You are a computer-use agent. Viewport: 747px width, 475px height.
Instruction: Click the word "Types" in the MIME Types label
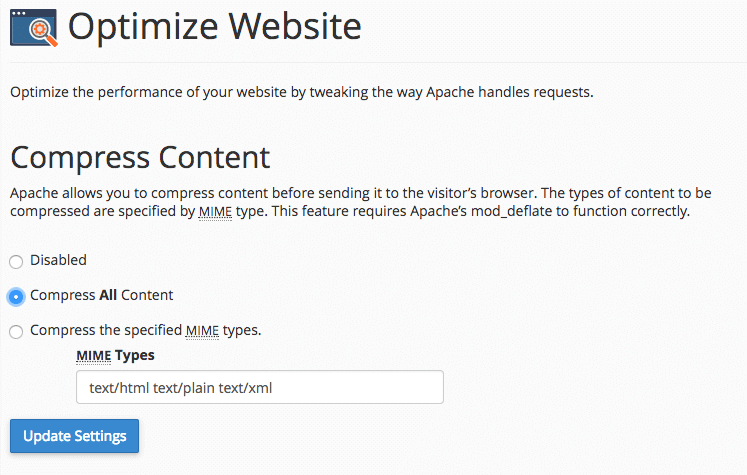point(135,355)
